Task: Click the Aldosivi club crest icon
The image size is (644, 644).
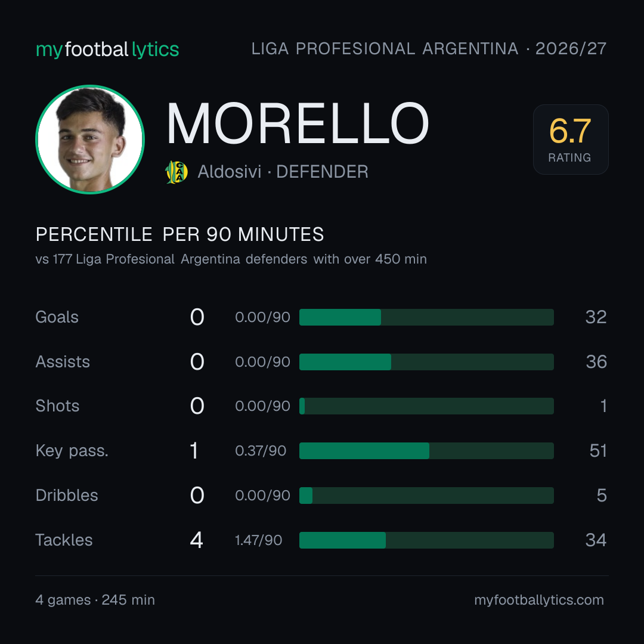Action: (x=177, y=172)
